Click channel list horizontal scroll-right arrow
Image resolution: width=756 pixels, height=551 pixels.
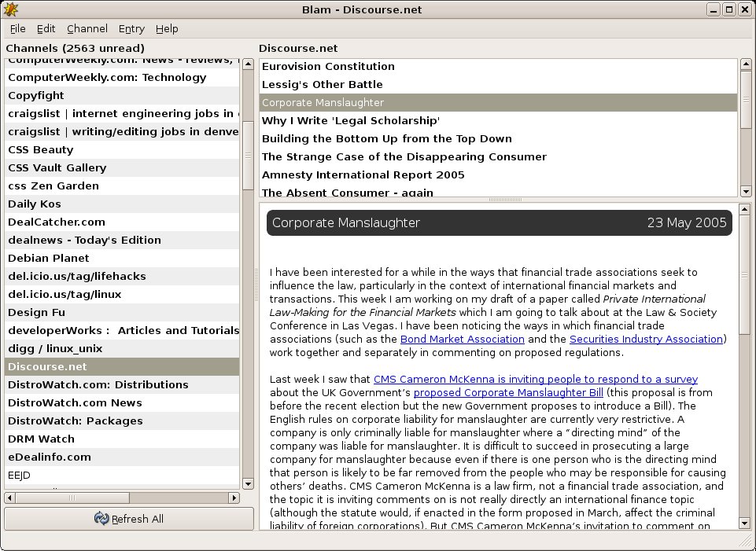click(234, 498)
